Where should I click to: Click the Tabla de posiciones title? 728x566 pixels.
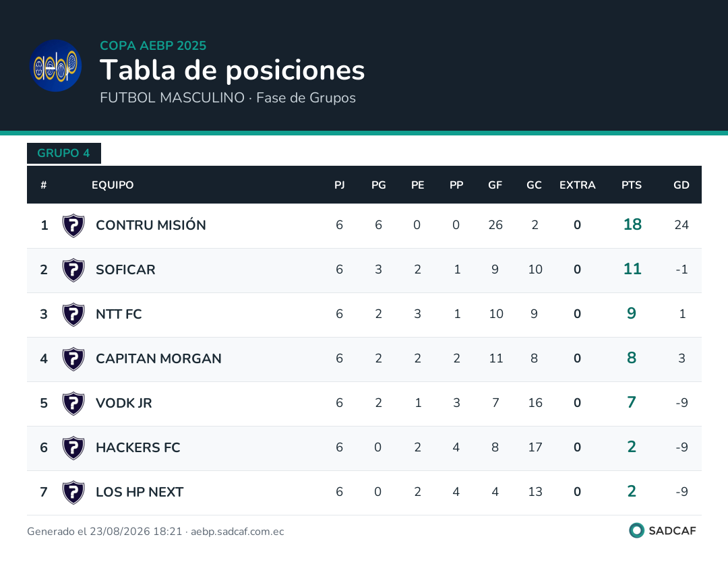(232, 70)
